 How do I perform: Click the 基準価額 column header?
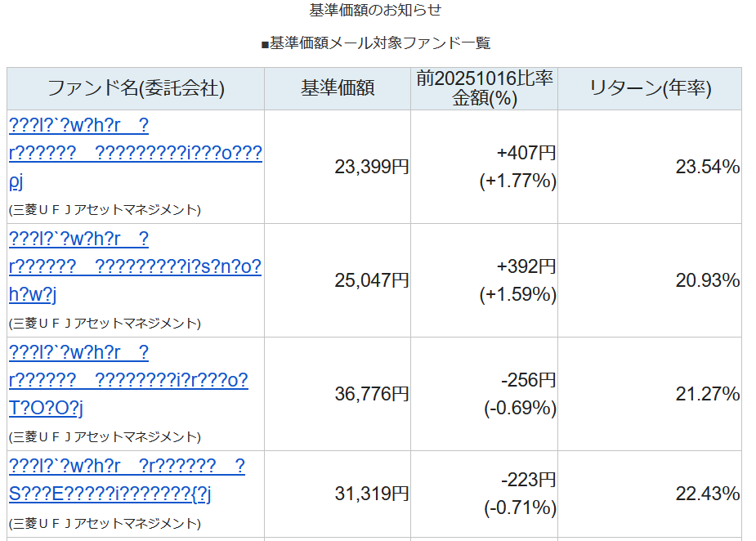click(338, 88)
